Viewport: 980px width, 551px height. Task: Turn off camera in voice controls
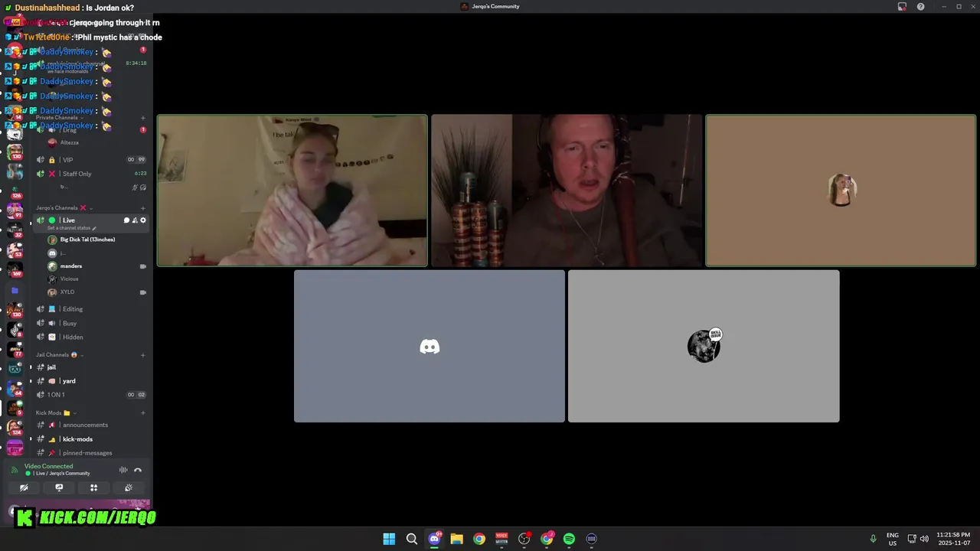[x=24, y=487]
